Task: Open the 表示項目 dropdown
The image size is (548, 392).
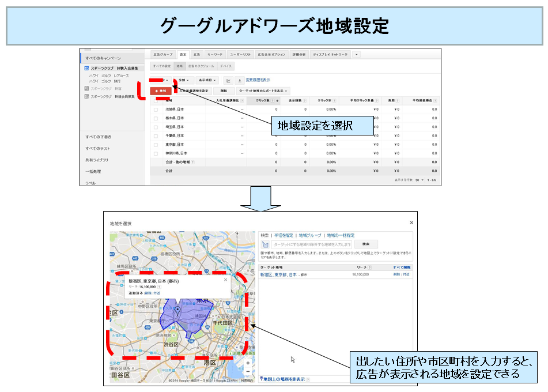Action: tap(207, 81)
